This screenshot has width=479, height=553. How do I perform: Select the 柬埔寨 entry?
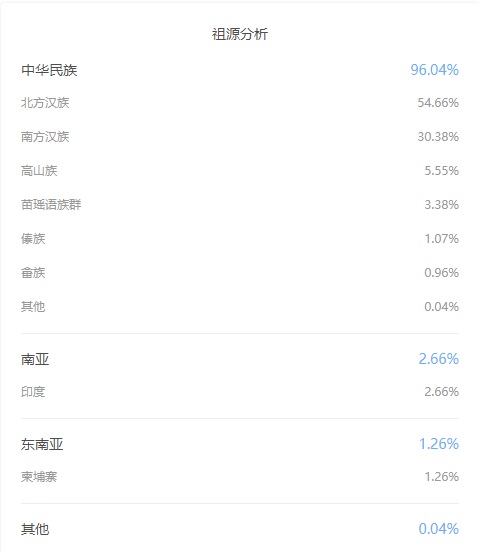coord(39,477)
